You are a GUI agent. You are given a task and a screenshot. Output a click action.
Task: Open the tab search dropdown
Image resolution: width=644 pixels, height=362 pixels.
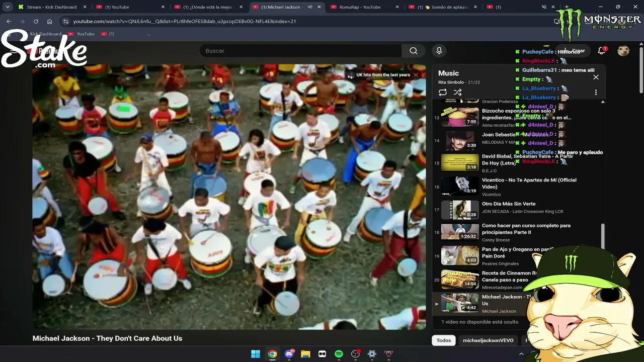[8, 7]
